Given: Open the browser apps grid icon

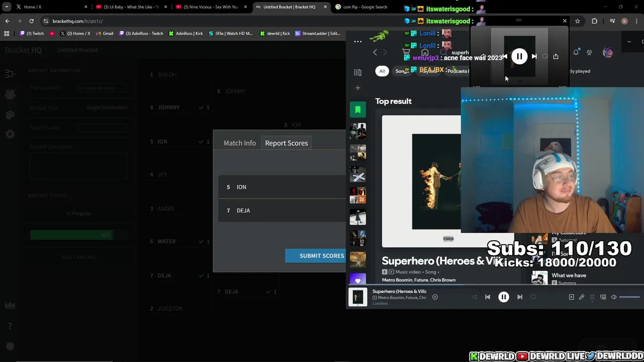Looking at the screenshot, I should pos(7,34).
